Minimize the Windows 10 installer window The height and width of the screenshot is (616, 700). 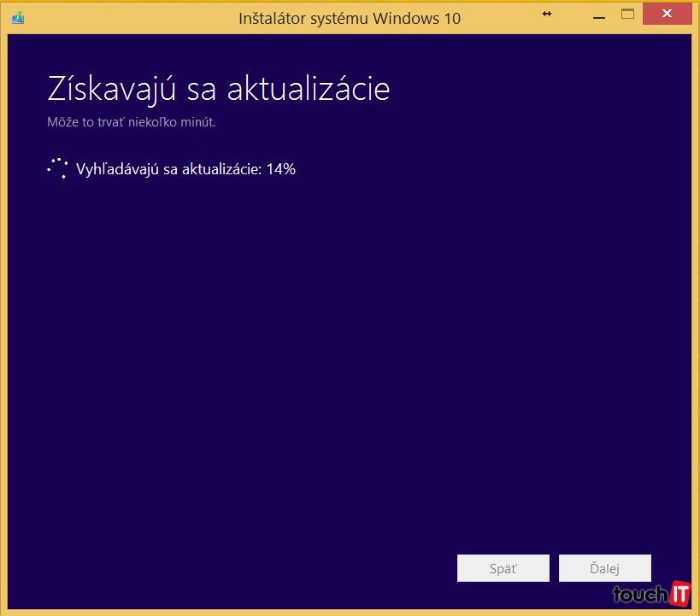tap(591, 15)
